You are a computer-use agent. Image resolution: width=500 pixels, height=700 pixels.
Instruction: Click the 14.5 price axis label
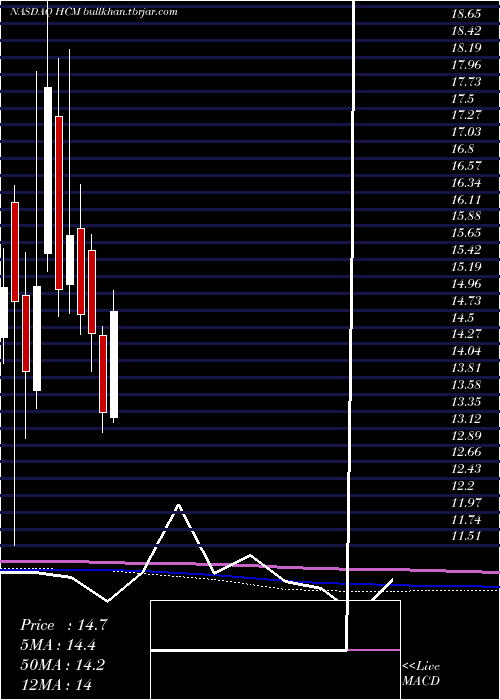coord(462,318)
